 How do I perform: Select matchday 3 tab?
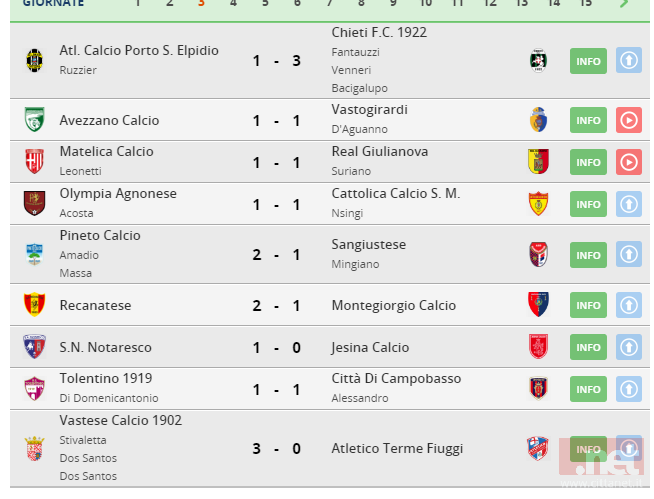click(201, 3)
